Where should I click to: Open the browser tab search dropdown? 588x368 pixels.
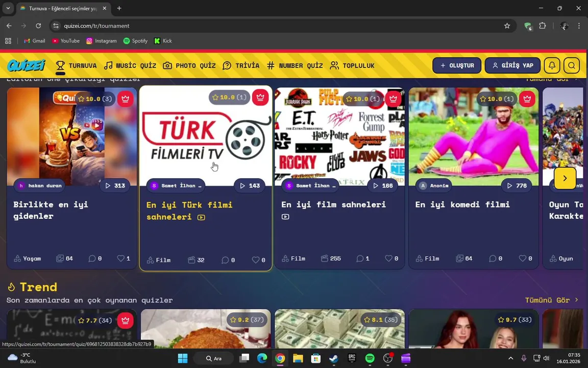click(x=8, y=8)
